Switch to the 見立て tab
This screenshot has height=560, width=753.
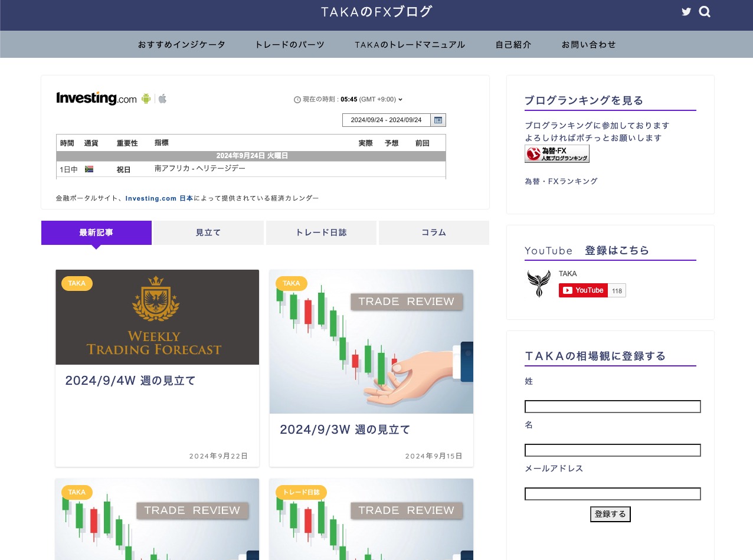pos(208,232)
